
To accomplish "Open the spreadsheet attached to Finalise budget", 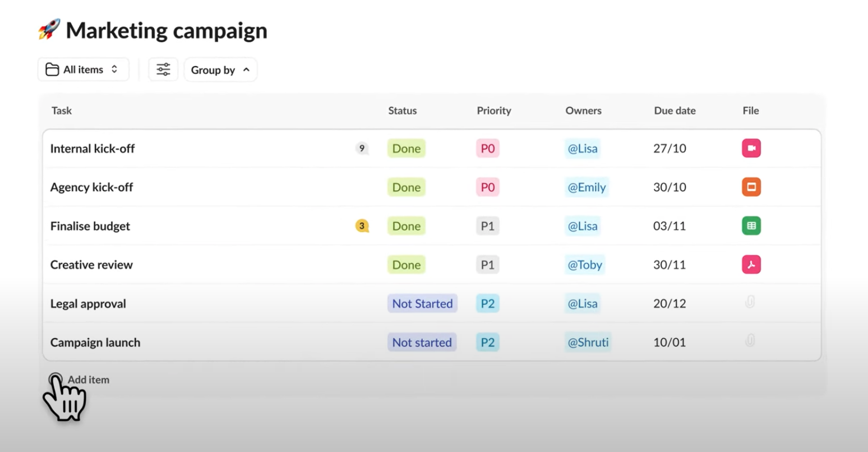I will pyautogui.click(x=751, y=225).
